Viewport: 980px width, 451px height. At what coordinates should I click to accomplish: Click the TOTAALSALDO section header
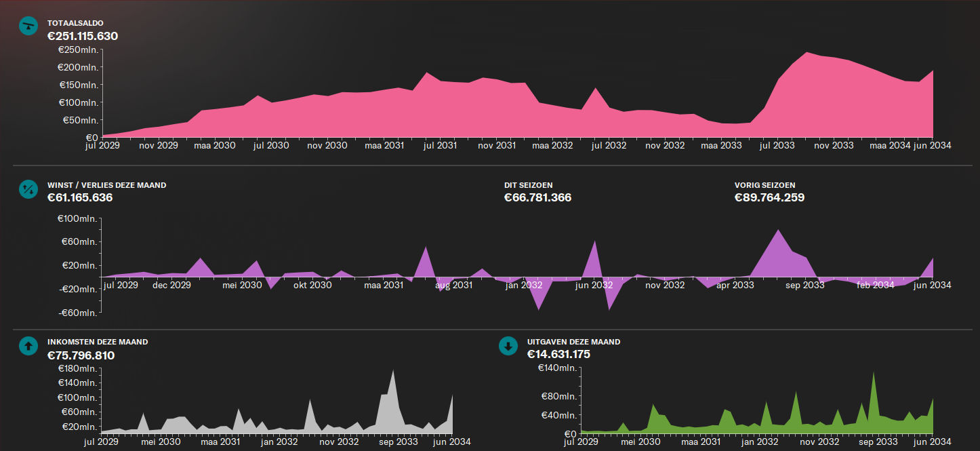point(75,22)
